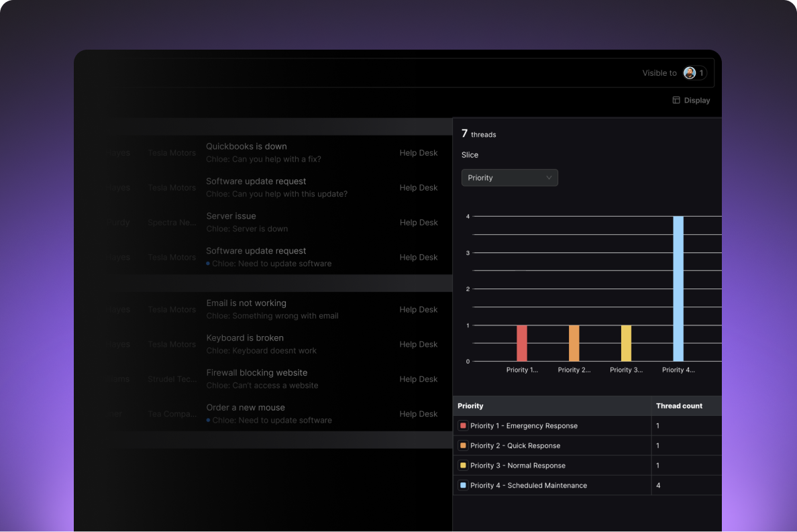Click the user avatar beside Visible to
Viewport: 797px width, 532px height.
689,73
